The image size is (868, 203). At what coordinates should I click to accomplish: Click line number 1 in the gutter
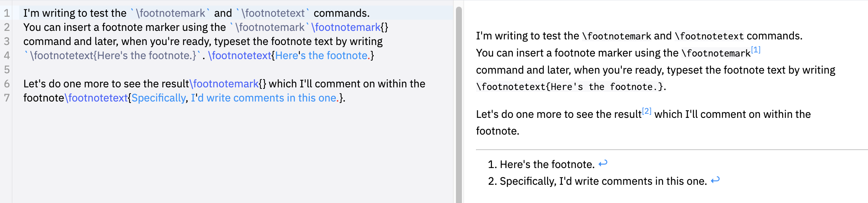click(x=7, y=13)
